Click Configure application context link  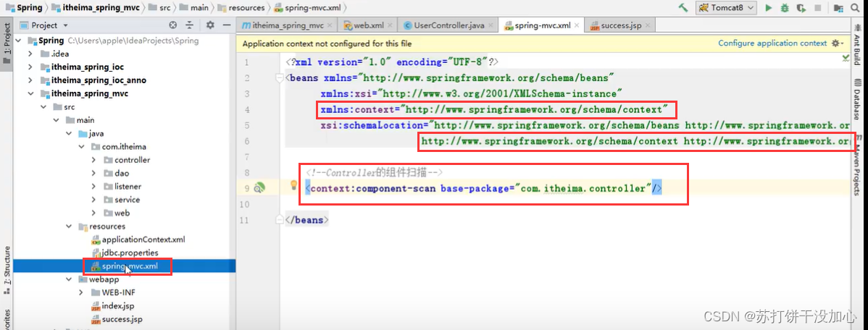tap(772, 43)
